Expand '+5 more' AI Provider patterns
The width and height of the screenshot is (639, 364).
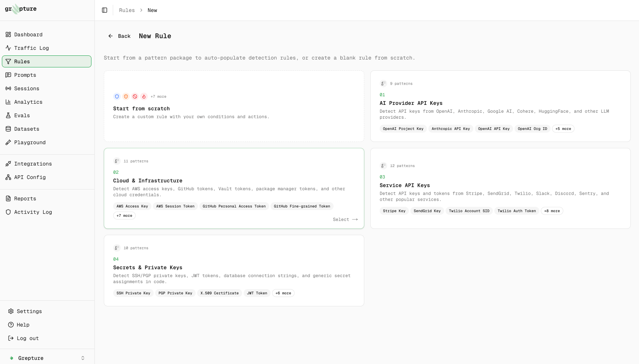click(x=563, y=129)
